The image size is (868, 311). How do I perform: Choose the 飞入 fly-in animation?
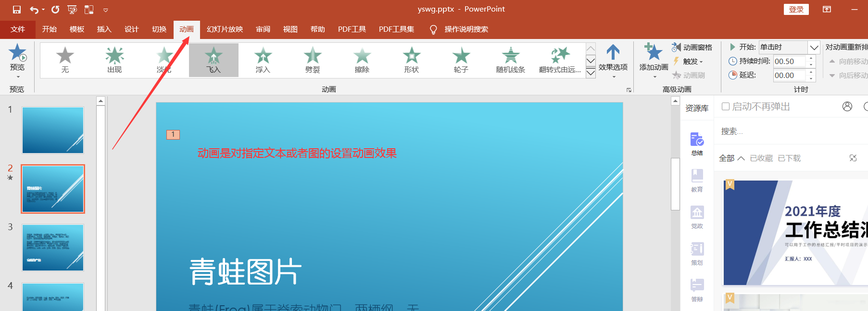point(214,60)
